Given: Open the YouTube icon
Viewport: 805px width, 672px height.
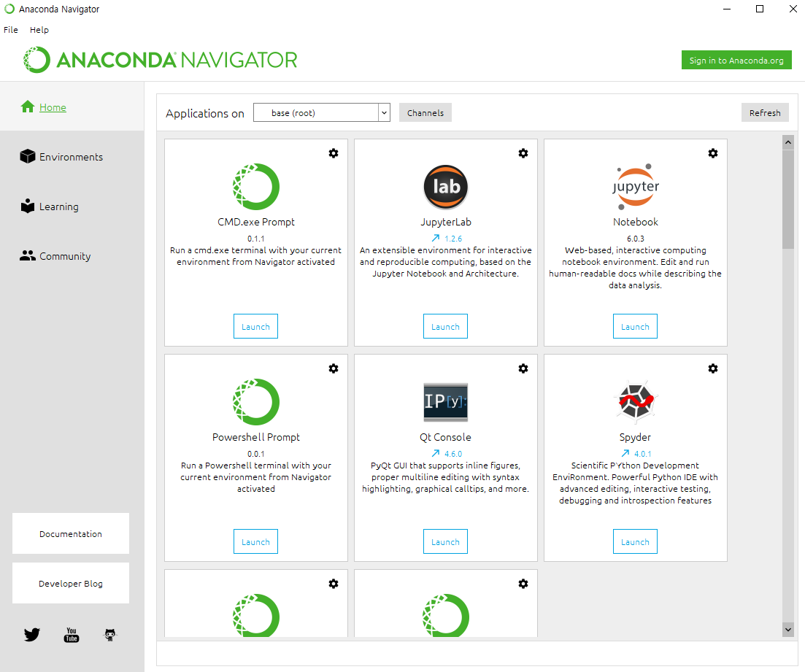Looking at the screenshot, I should (72, 635).
